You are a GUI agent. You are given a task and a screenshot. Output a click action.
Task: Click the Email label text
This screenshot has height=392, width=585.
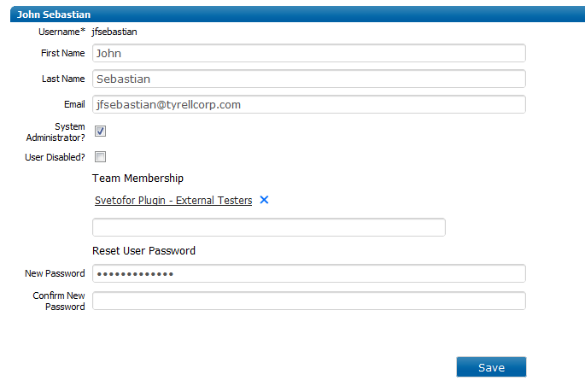[x=74, y=104]
